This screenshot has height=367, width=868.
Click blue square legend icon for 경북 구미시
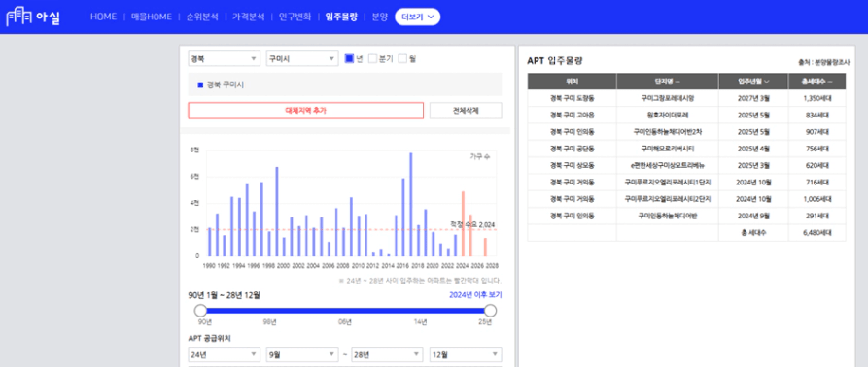pyautogui.click(x=200, y=85)
